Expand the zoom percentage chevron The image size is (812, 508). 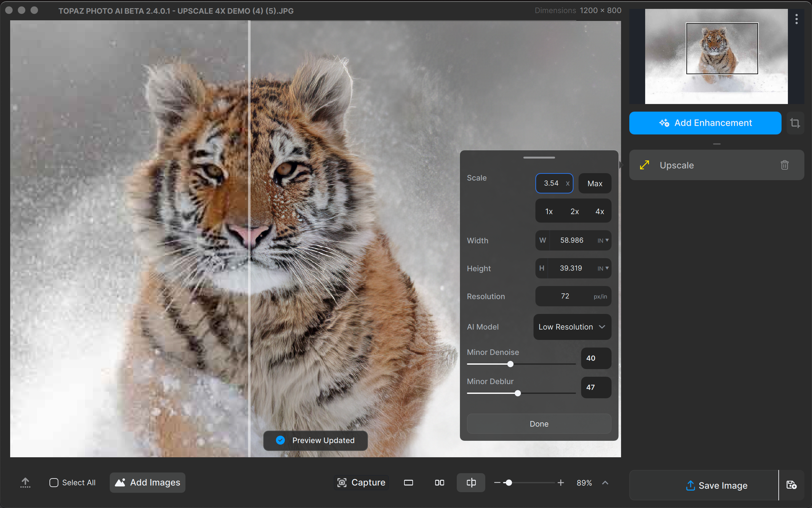coord(605,483)
